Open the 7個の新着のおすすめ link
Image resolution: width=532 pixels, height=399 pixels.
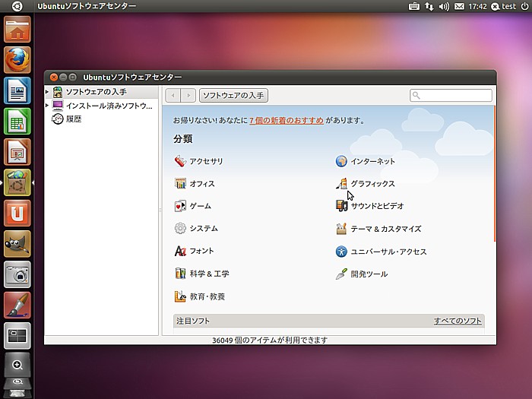tap(287, 120)
